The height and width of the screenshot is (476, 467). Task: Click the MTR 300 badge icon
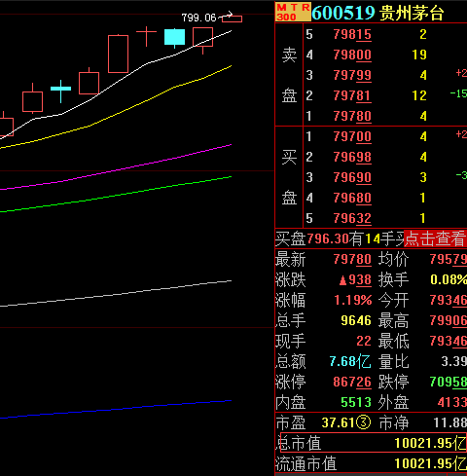(x=293, y=12)
